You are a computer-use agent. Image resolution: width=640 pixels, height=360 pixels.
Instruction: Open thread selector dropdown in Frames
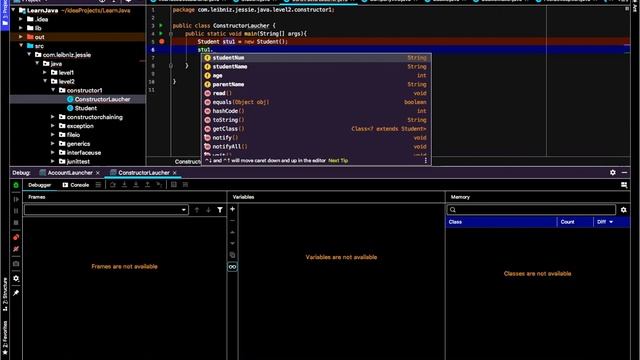click(184, 210)
